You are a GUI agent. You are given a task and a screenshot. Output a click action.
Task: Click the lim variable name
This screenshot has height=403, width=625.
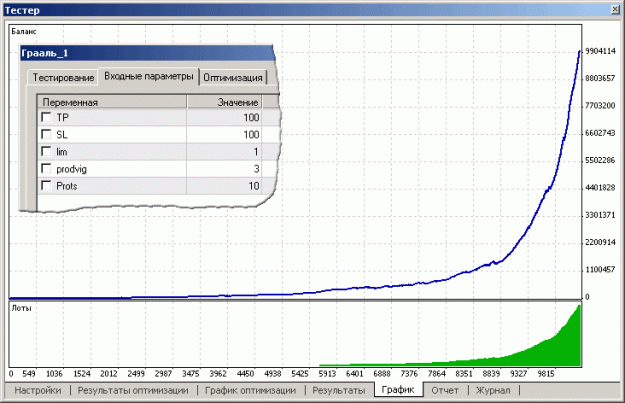point(62,151)
